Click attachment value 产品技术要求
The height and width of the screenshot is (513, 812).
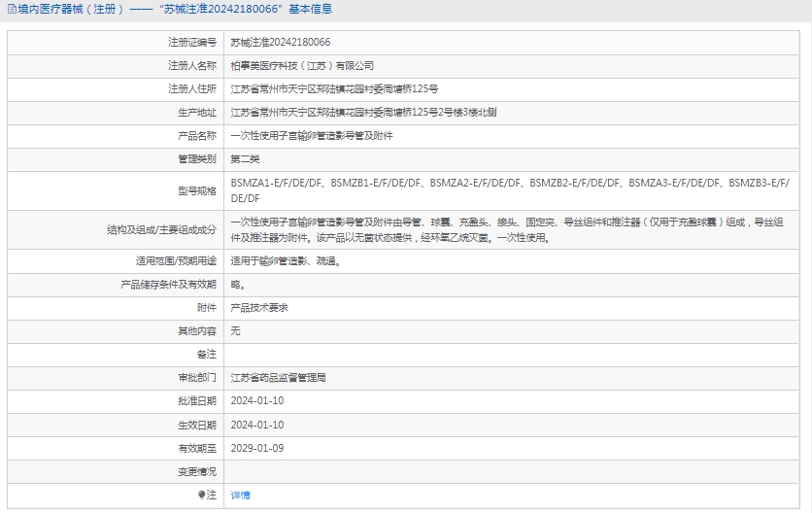click(x=259, y=307)
